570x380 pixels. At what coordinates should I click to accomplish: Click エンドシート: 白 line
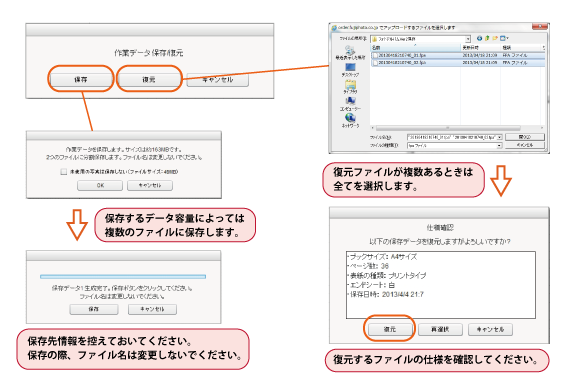[372, 285]
